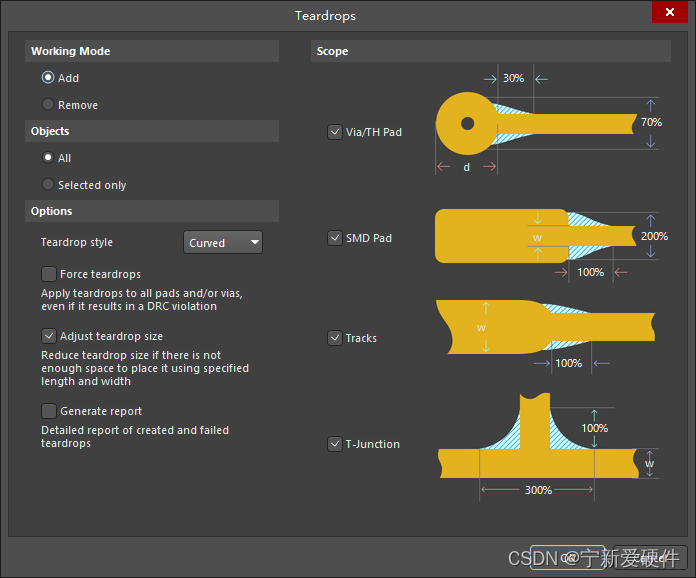Click the Scope section header
The image size is (696, 578).
pos(490,51)
